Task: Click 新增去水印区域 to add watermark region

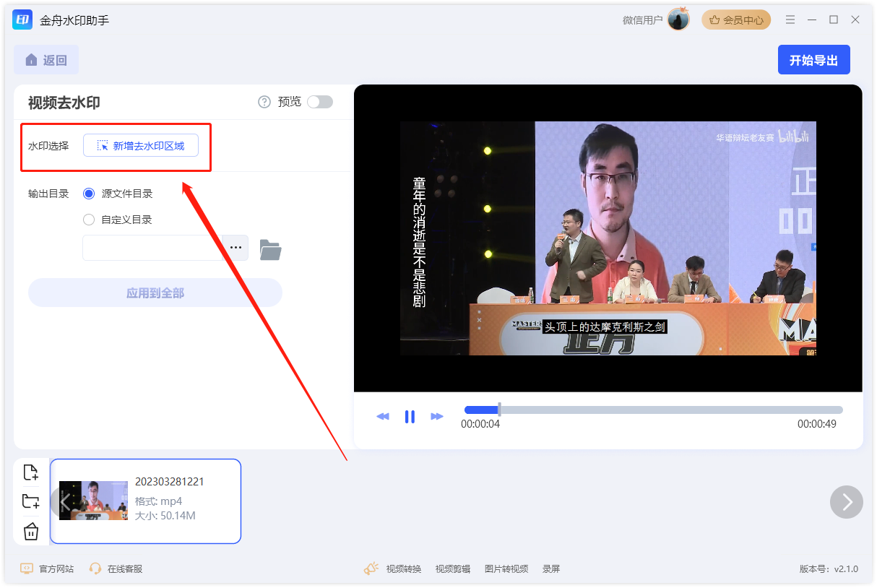Action: (x=141, y=145)
